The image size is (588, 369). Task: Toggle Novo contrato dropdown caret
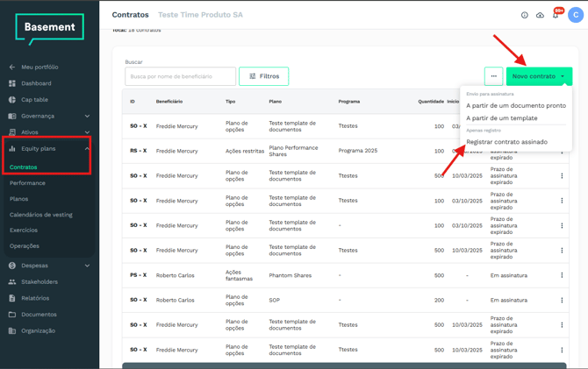[563, 76]
